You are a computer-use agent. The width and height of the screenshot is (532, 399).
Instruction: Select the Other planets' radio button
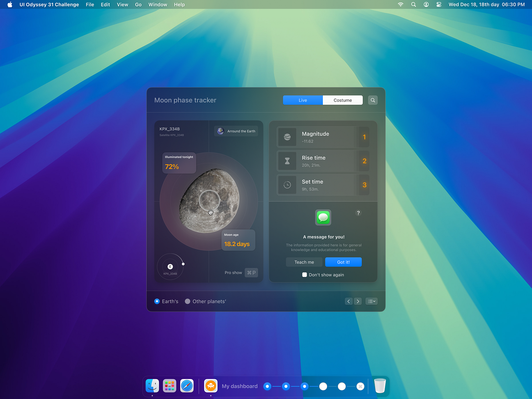tap(188, 301)
